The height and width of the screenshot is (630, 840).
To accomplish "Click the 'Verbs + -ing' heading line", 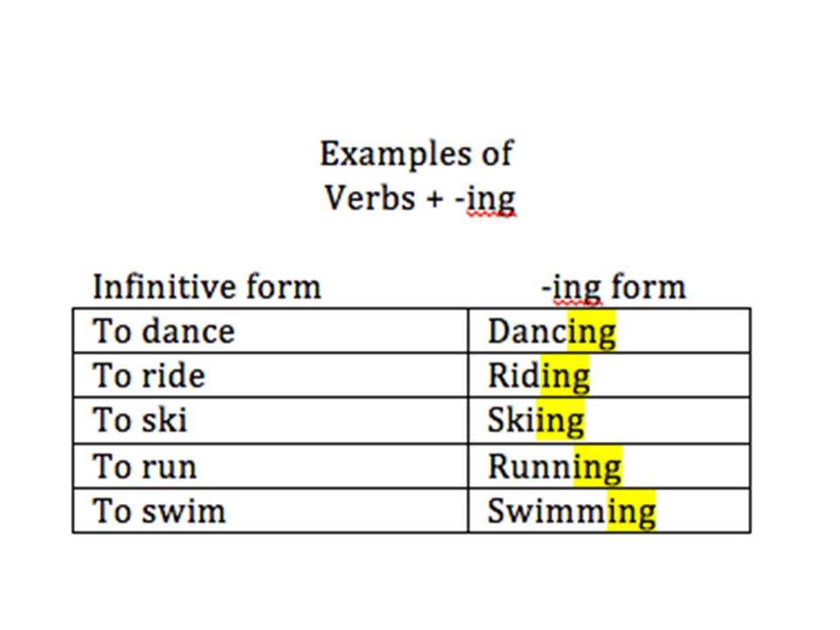I will (420, 199).
